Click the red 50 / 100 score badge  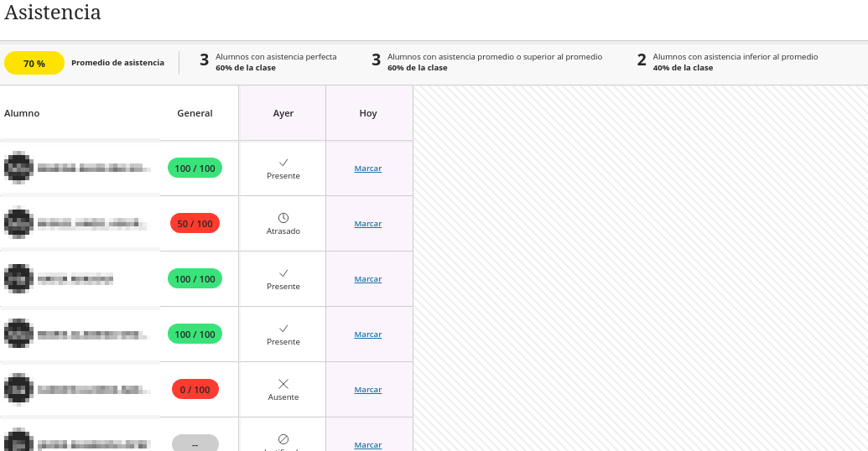(195, 224)
